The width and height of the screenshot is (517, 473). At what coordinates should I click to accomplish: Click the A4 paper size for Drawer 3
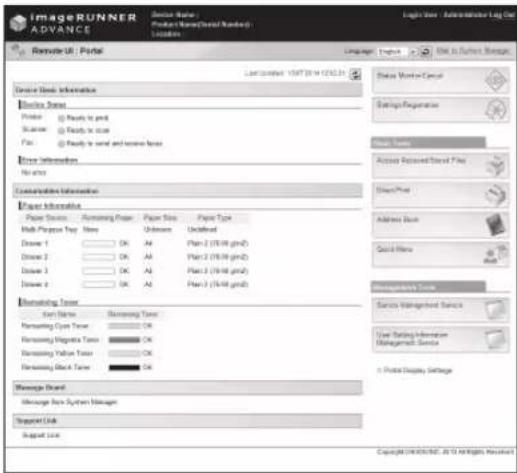point(148,271)
